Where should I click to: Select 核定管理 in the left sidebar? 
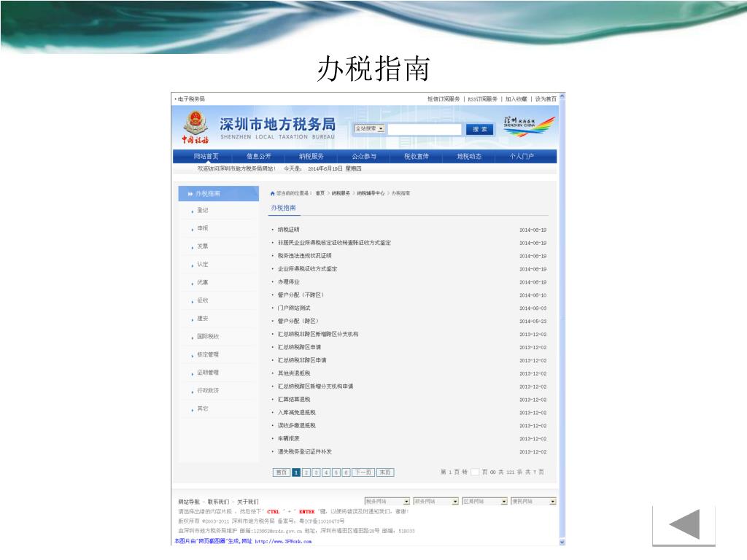click(x=208, y=354)
